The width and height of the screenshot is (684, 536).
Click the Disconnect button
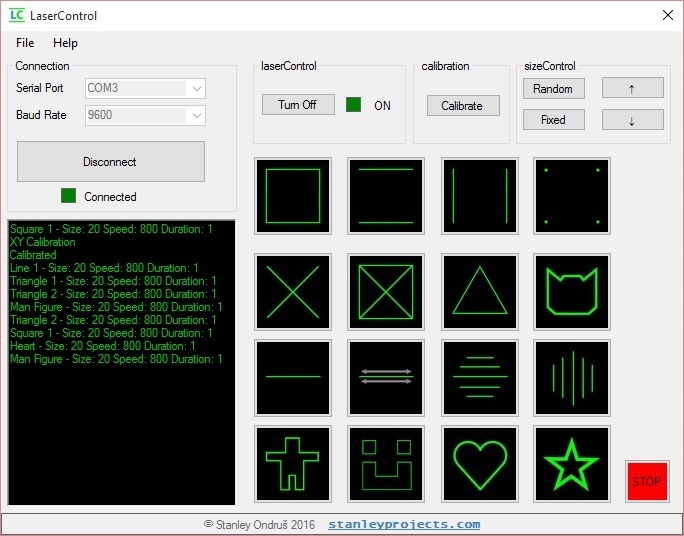(111, 161)
